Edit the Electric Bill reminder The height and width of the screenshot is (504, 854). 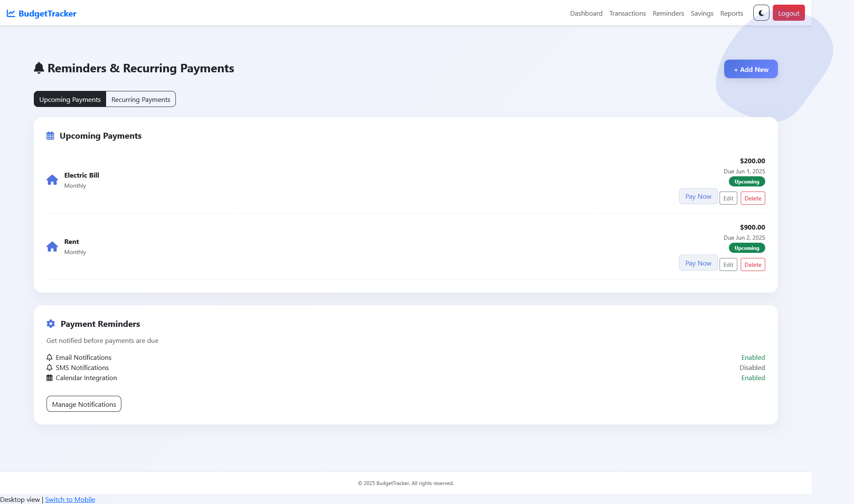728,198
